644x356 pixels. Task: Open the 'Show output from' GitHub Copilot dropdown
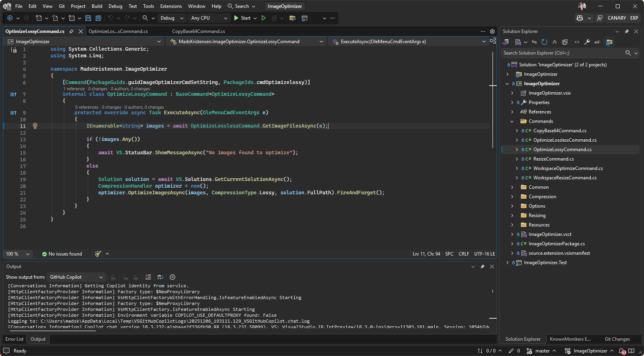click(76, 277)
